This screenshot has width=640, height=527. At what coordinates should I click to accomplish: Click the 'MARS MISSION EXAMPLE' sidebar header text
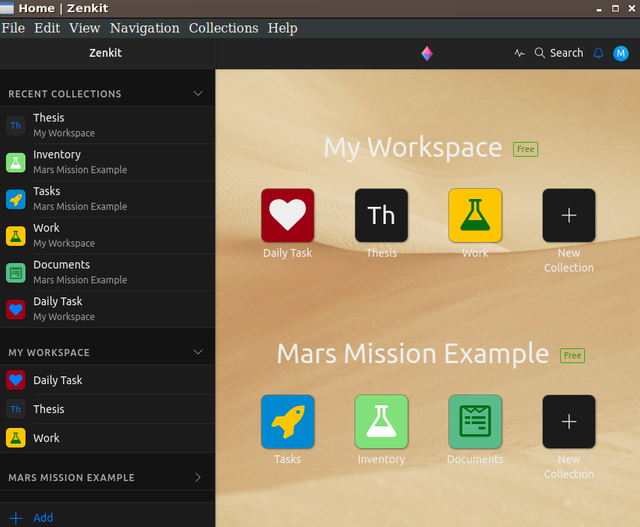71,478
